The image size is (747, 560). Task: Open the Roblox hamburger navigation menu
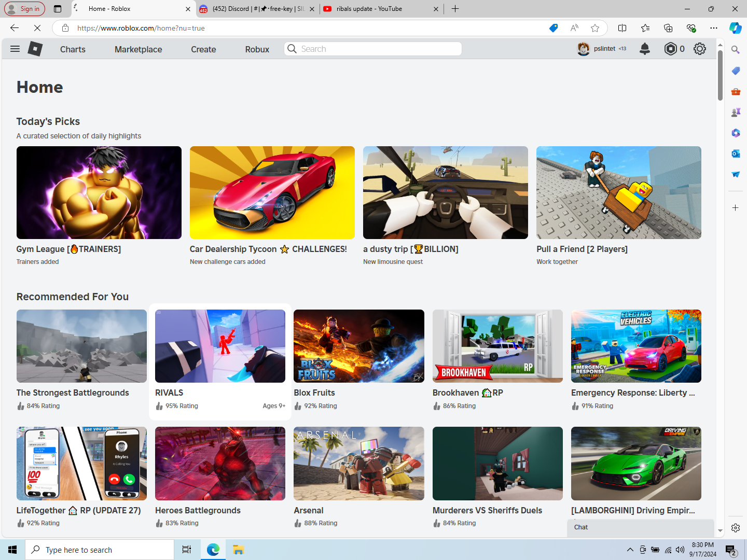[15, 49]
